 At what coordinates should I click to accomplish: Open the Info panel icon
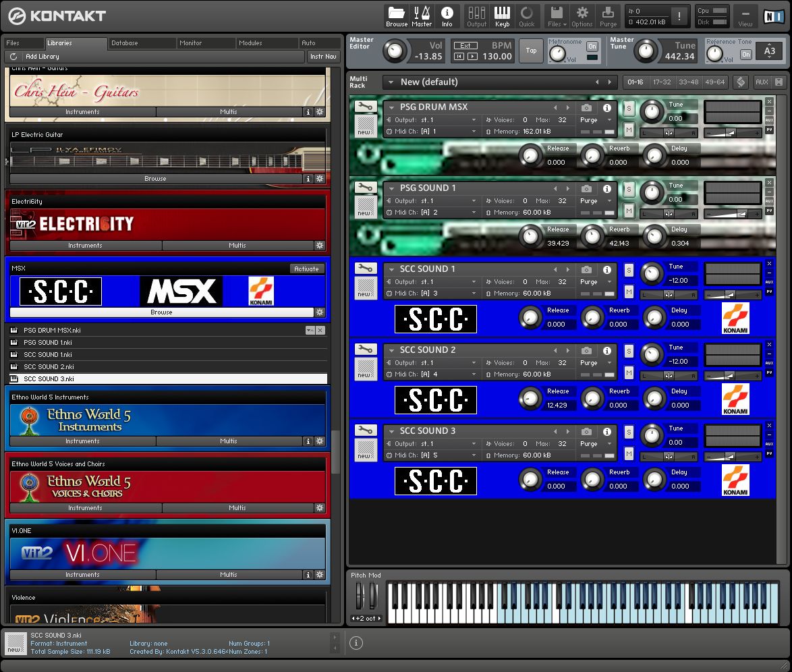(447, 16)
